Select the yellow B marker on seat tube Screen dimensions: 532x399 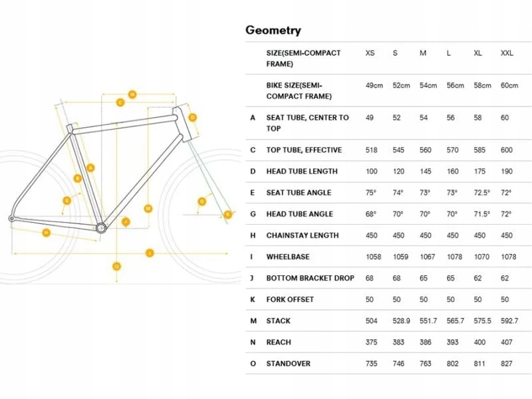pos(78,178)
